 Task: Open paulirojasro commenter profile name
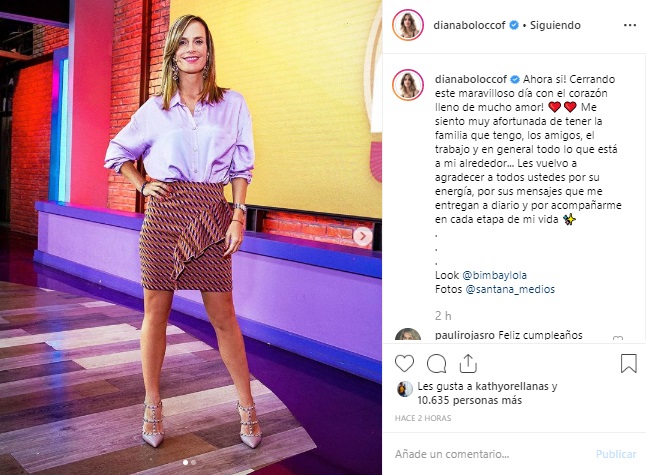[x=465, y=335]
